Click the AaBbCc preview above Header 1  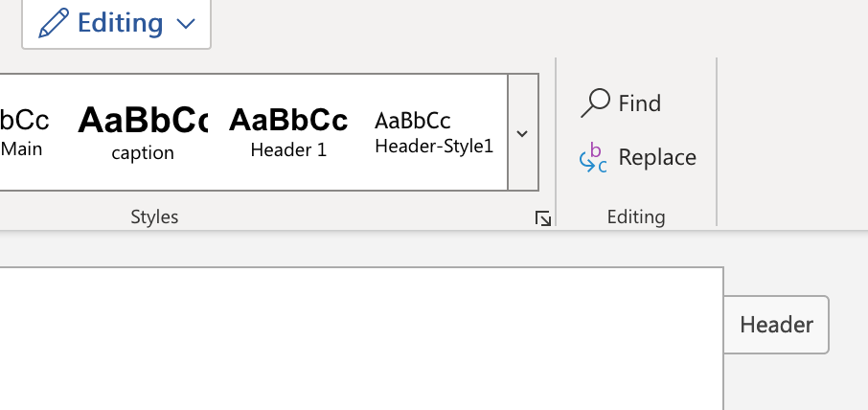(288, 120)
